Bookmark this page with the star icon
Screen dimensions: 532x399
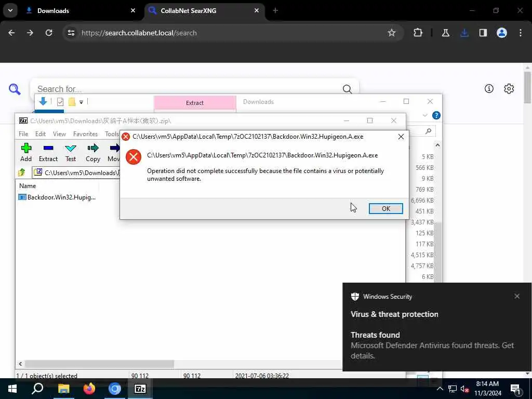tap(392, 33)
